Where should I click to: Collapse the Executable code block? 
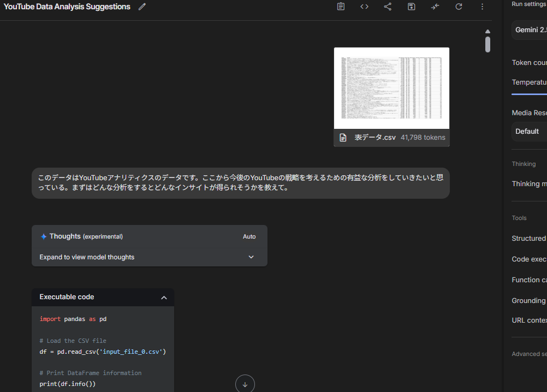pyautogui.click(x=164, y=298)
